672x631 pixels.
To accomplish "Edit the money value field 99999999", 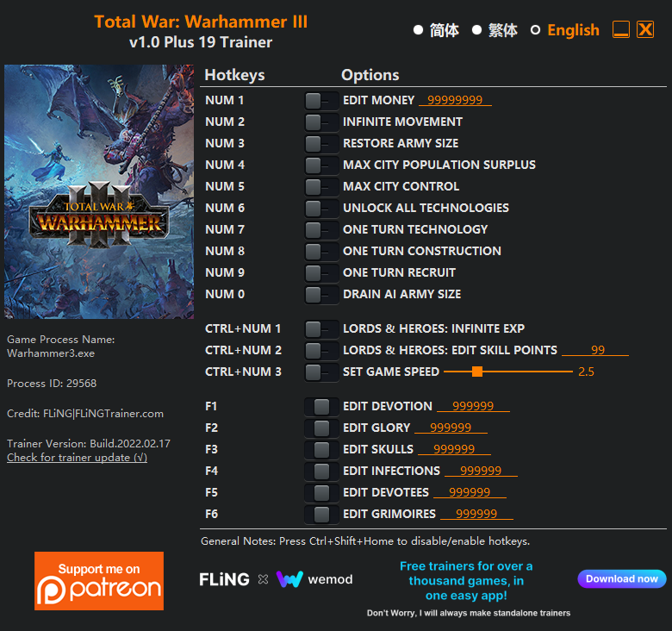I will [455, 100].
